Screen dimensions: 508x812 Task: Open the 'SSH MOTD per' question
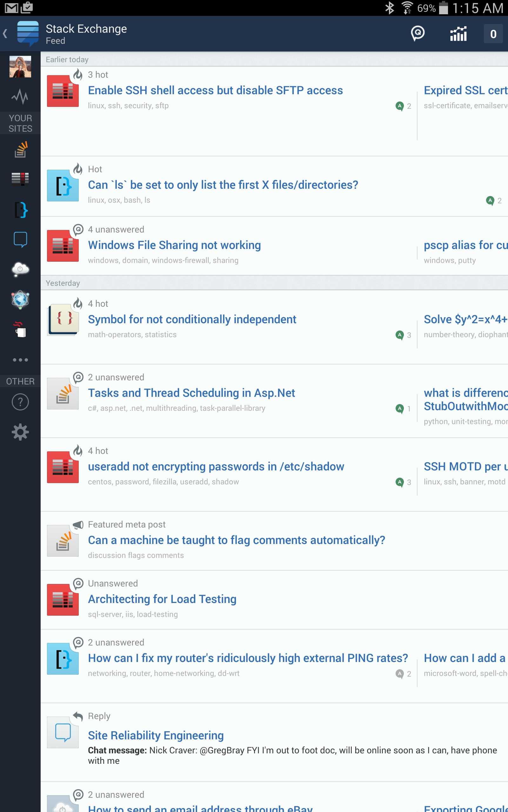[466, 467]
